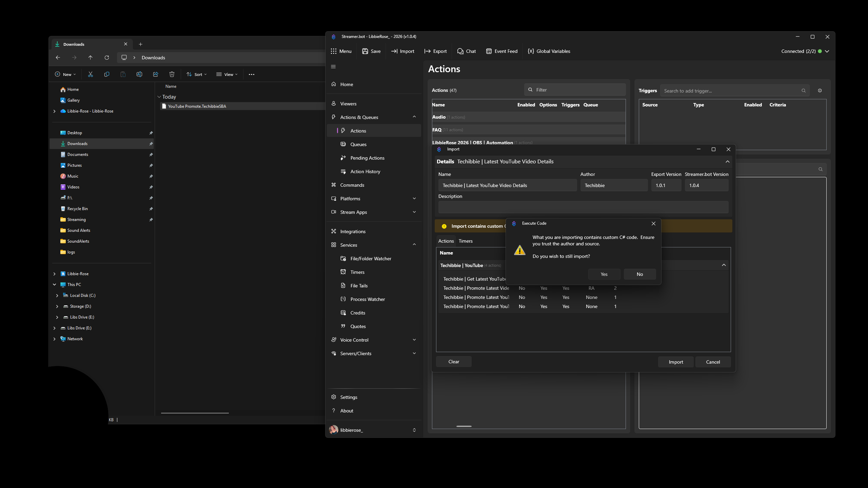Open Commands in the sidebar

pos(374,185)
